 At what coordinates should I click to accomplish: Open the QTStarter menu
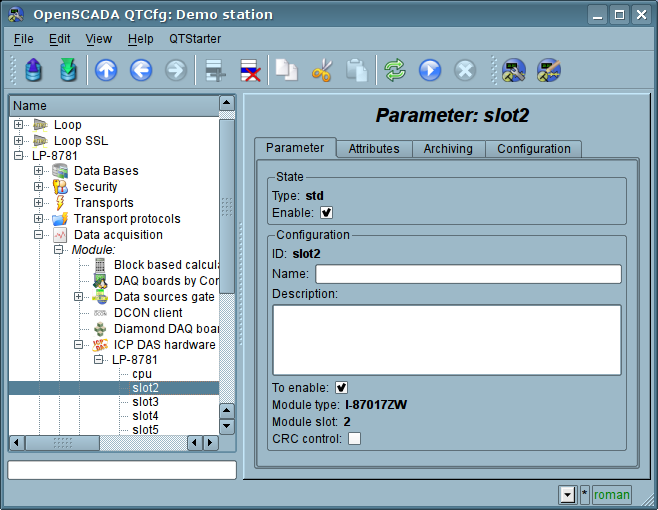click(195, 38)
